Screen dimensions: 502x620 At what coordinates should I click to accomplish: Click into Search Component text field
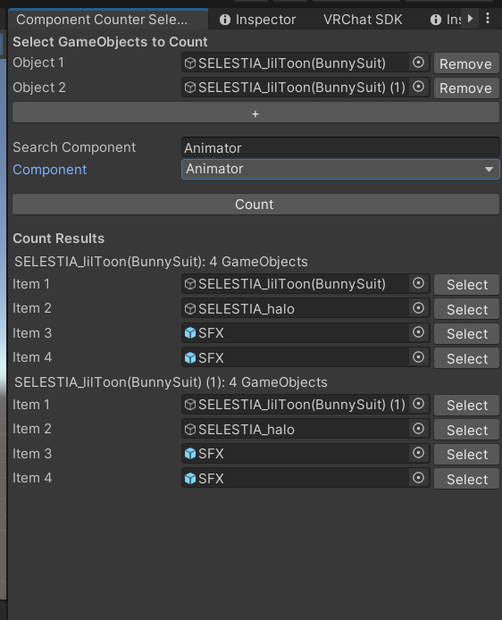click(340, 148)
